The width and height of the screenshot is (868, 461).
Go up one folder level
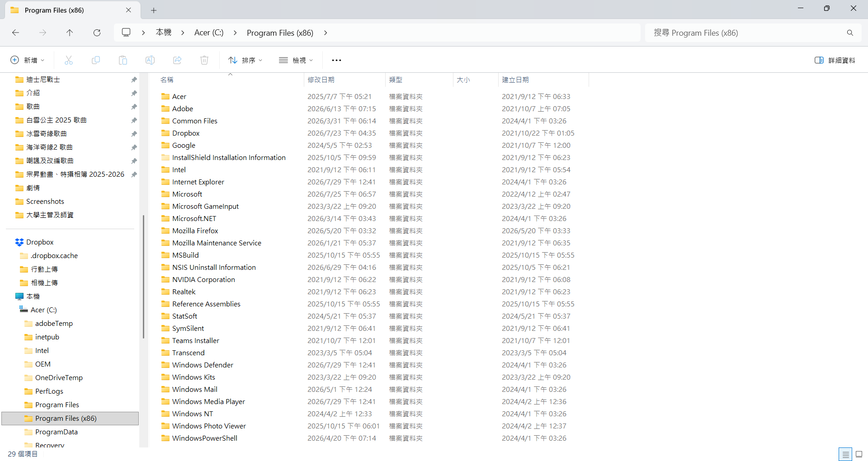pos(70,33)
